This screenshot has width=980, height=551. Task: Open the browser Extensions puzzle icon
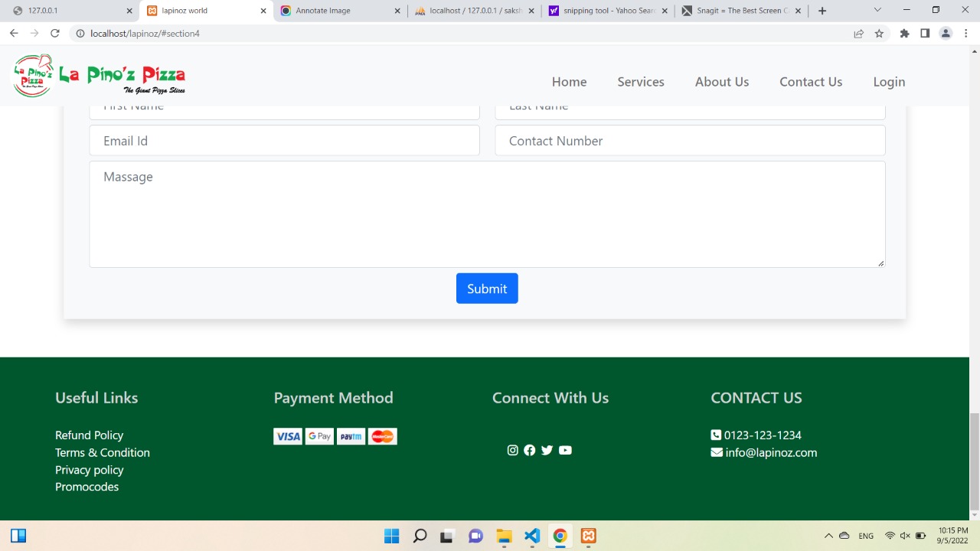[x=904, y=33]
